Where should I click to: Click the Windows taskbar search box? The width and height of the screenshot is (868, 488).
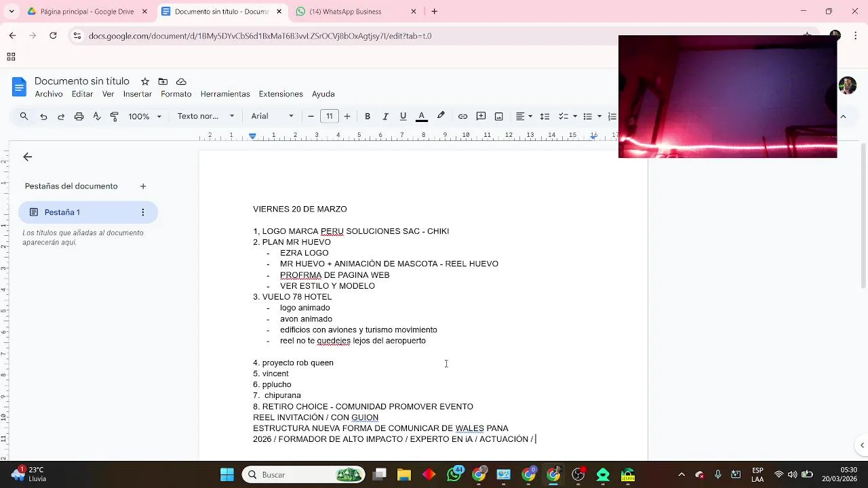[303, 474]
